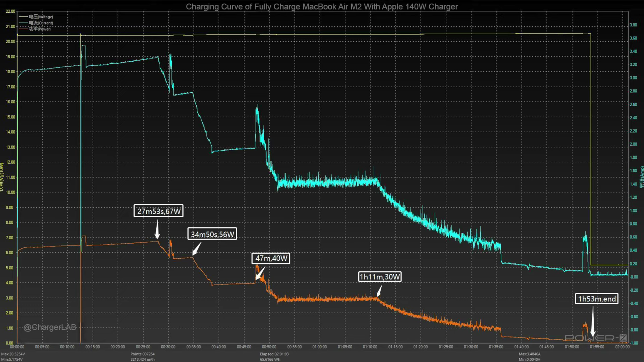Click the 01:05:00 time axis label
The width and height of the screenshot is (644, 362).
click(345, 347)
